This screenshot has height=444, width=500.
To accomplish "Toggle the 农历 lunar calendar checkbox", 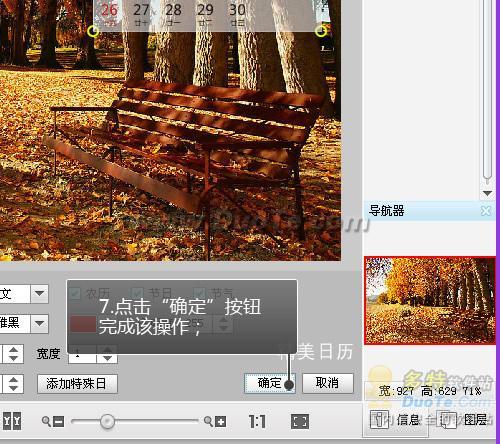I will coord(74,293).
